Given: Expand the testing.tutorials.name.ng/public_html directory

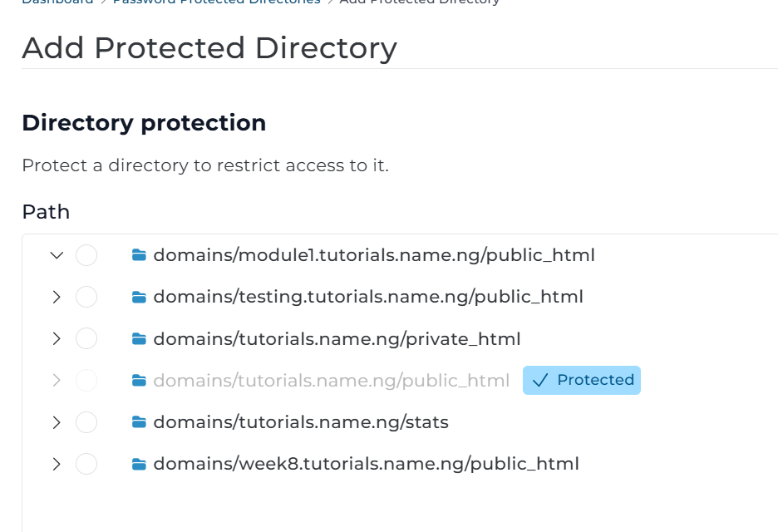Looking at the screenshot, I should click(57, 297).
